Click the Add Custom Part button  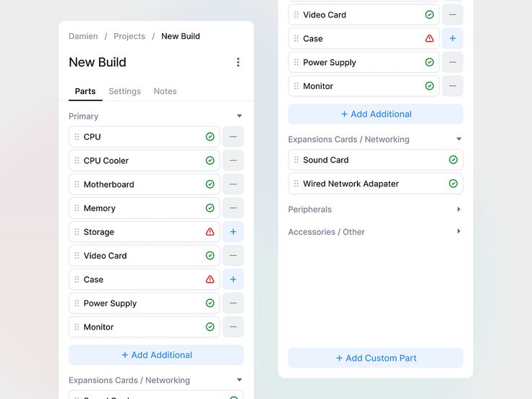point(376,358)
